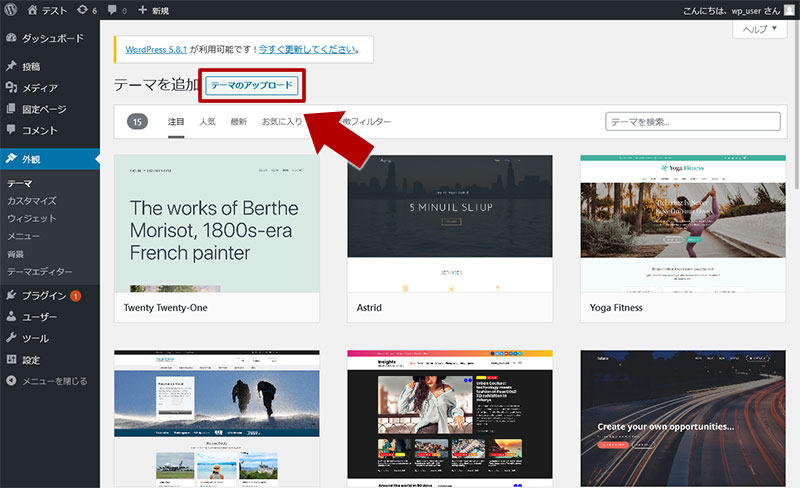800x488 pixels.
Task: Switch to the 最新 tab
Action: pos(238,121)
